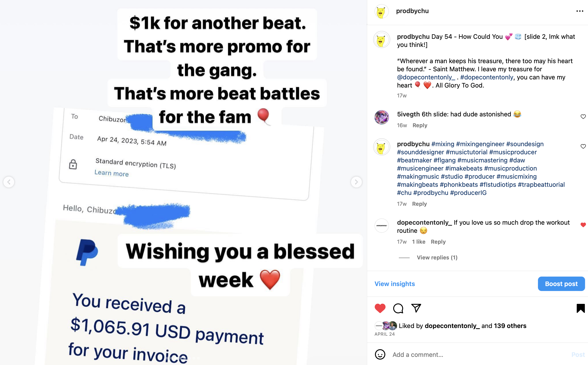The height and width of the screenshot is (365, 588).
Task: Open prodbychu profile avatar in header
Action: click(x=381, y=11)
